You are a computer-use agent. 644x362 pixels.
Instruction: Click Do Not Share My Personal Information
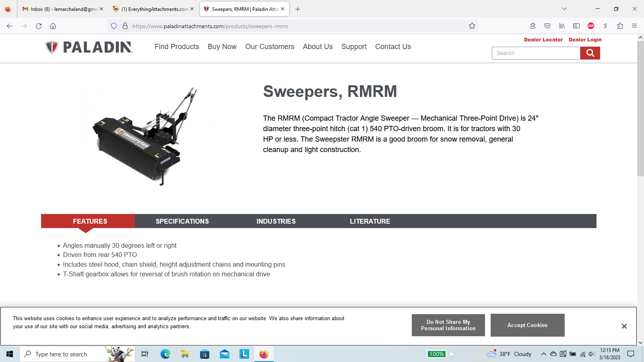448,325
